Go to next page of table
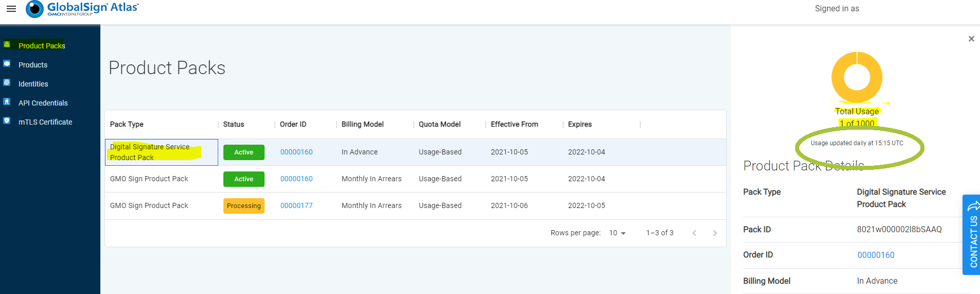 714,233
